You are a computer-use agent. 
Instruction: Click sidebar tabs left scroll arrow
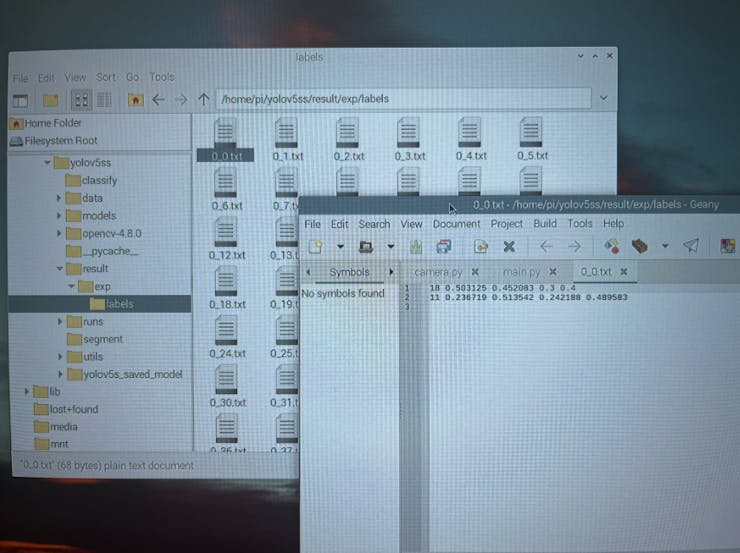pyautogui.click(x=308, y=272)
